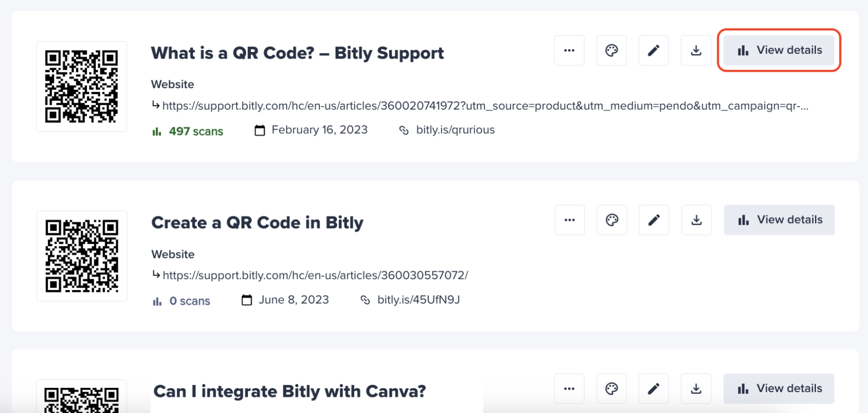Download the What is a QR Code image
The height and width of the screenshot is (413, 868).
click(x=696, y=50)
